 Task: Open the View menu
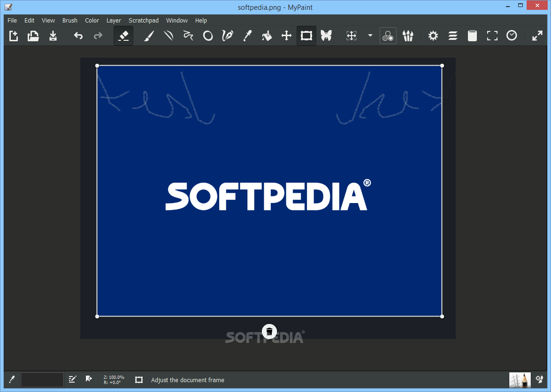pos(48,20)
